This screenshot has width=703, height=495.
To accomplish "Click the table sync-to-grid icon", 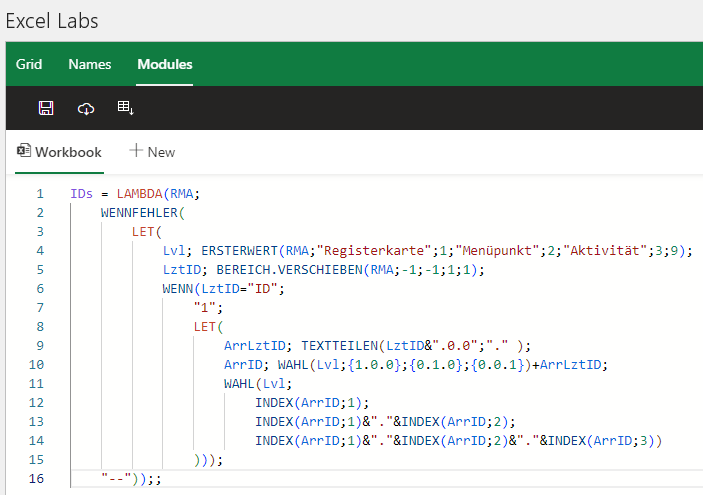I will [x=126, y=108].
